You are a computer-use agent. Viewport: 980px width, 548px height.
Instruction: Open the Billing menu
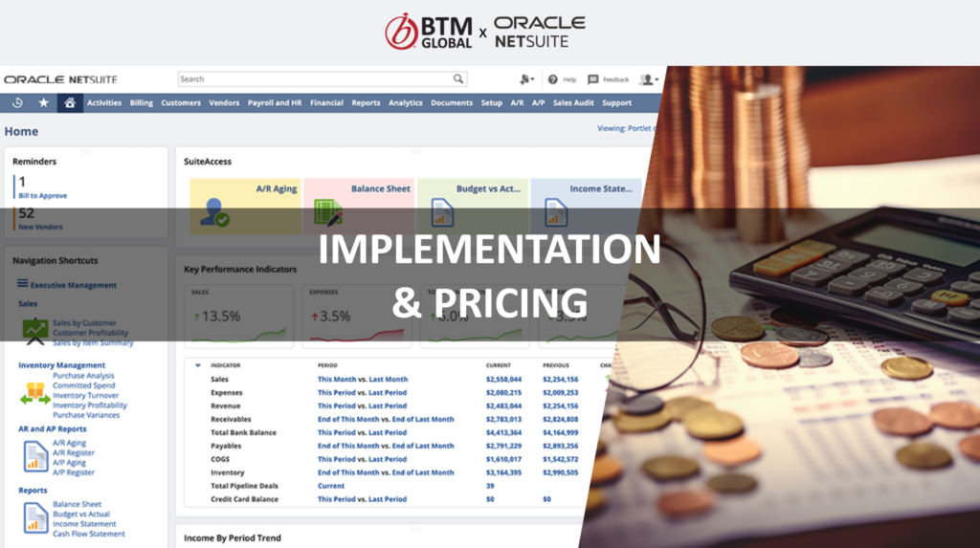click(142, 103)
